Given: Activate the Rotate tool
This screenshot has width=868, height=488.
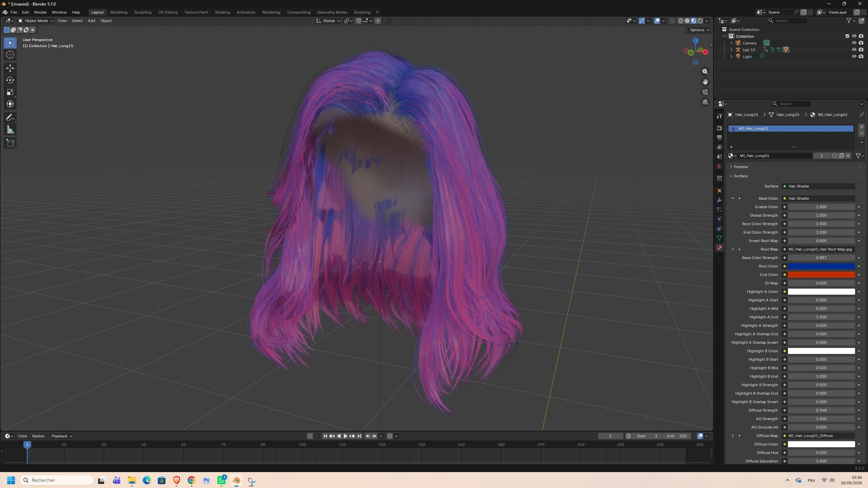Looking at the screenshot, I should (x=10, y=80).
